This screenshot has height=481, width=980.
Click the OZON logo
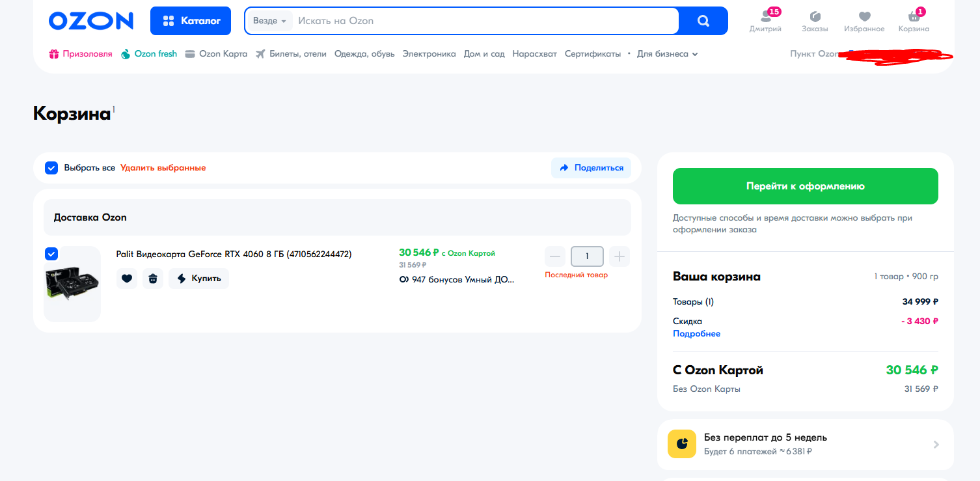pyautogui.click(x=91, y=21)
